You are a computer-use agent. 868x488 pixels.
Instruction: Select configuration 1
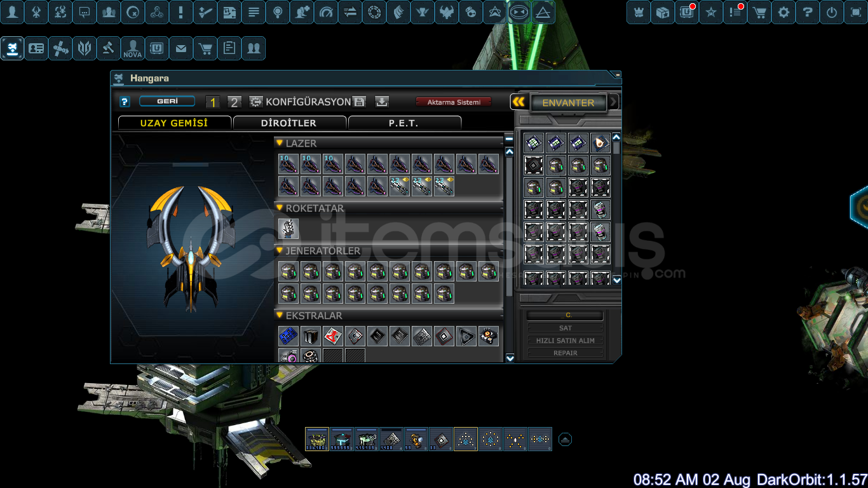(213, 102)
